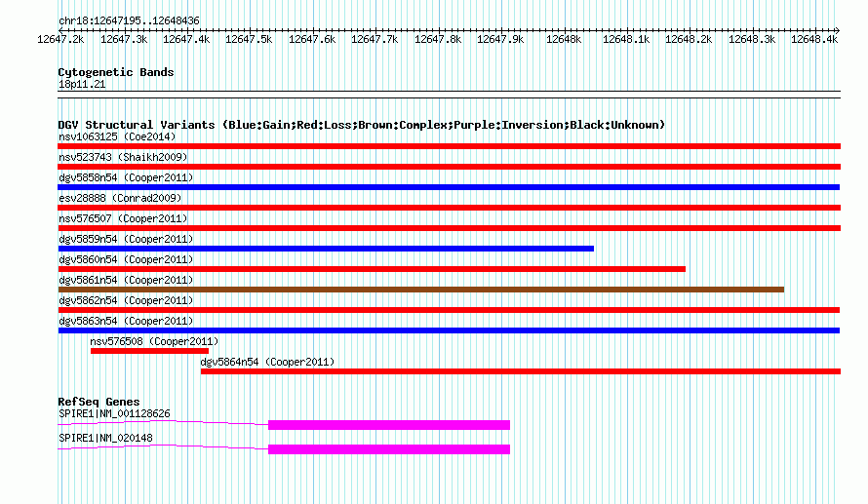
Task: Click the 12647.2k ruler tick label
Action: click(60, 39)
